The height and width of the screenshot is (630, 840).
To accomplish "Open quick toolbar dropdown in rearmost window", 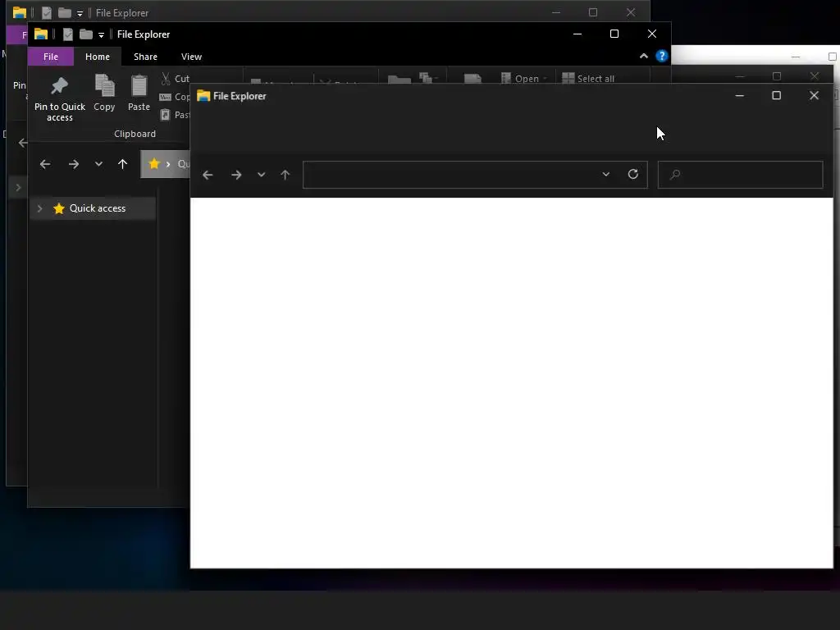I will (80, 14).
